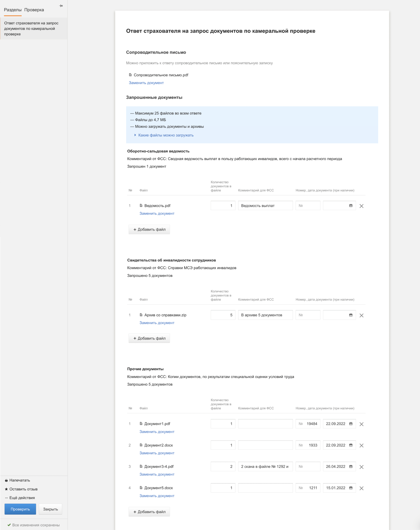Click the Закрыть button

click(50, 509)
